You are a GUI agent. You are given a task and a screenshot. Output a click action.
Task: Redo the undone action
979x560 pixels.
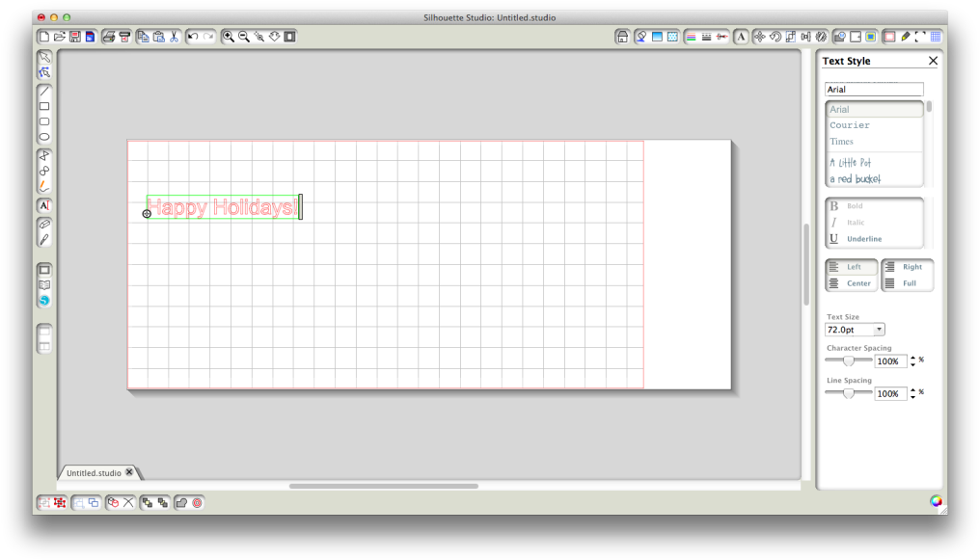click(x=208, y=37)
